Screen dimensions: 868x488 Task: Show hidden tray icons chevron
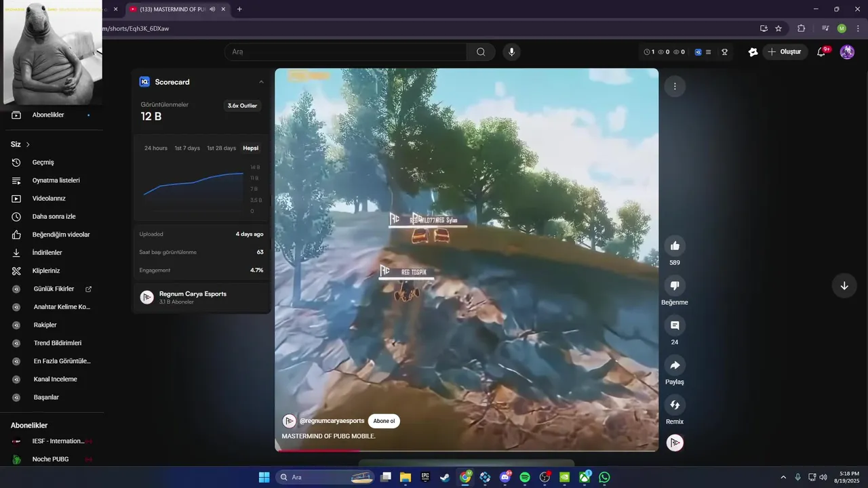[783, 477]
